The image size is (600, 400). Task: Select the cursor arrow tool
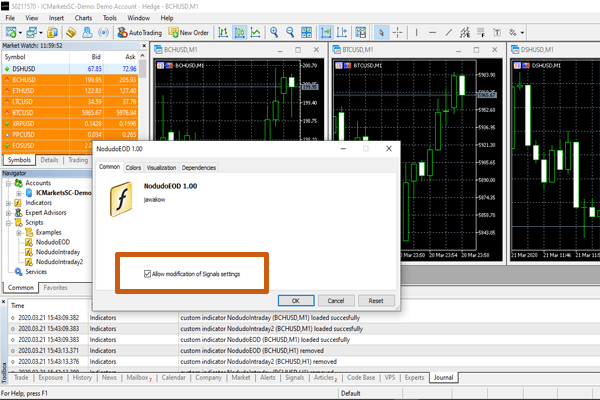coord(381,33)
